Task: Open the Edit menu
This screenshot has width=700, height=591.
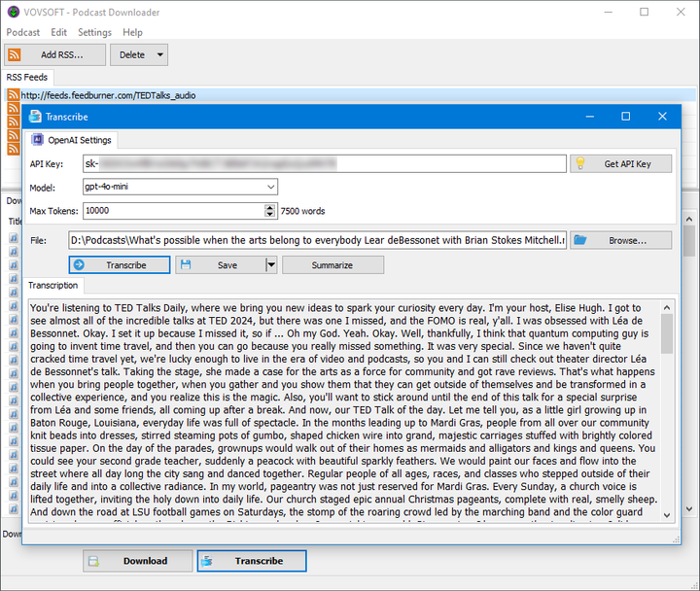Action: coord(58,33)
